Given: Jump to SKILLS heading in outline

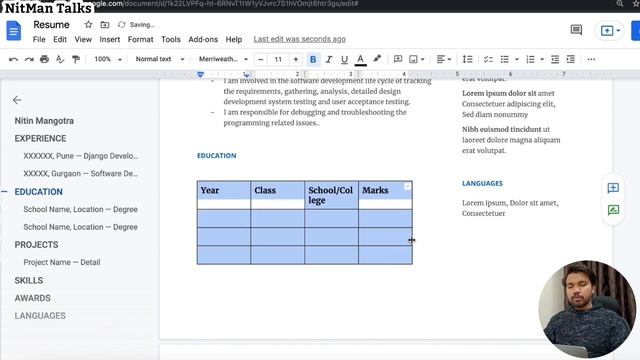Looking at the screenshot, I should pyautogui.click(x=29, y=280).
